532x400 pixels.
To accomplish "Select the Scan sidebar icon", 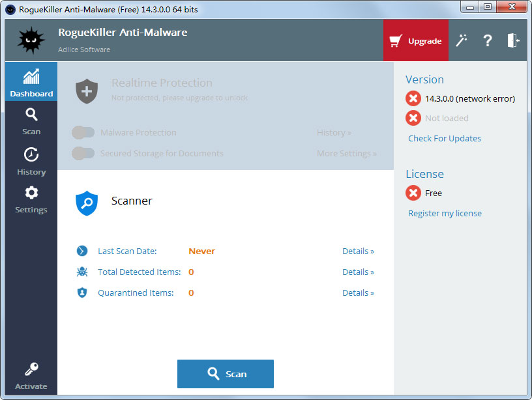I will click(31, 121).
